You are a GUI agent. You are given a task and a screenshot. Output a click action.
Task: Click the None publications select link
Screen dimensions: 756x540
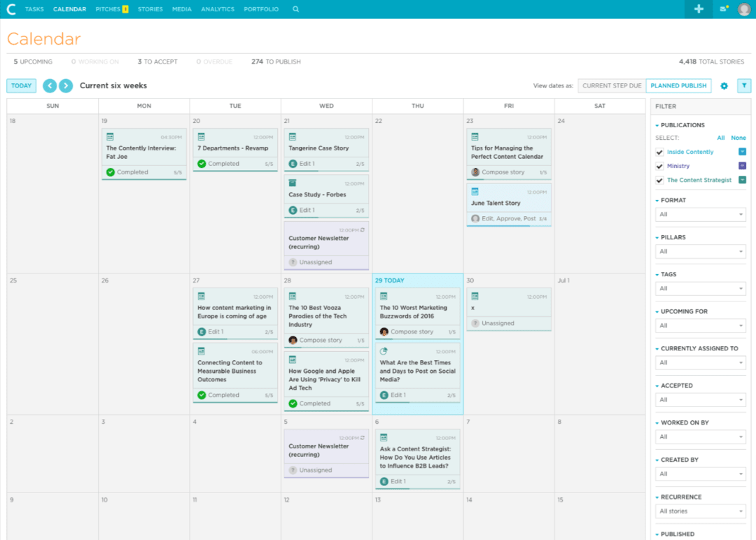click(x=738, y=137)
